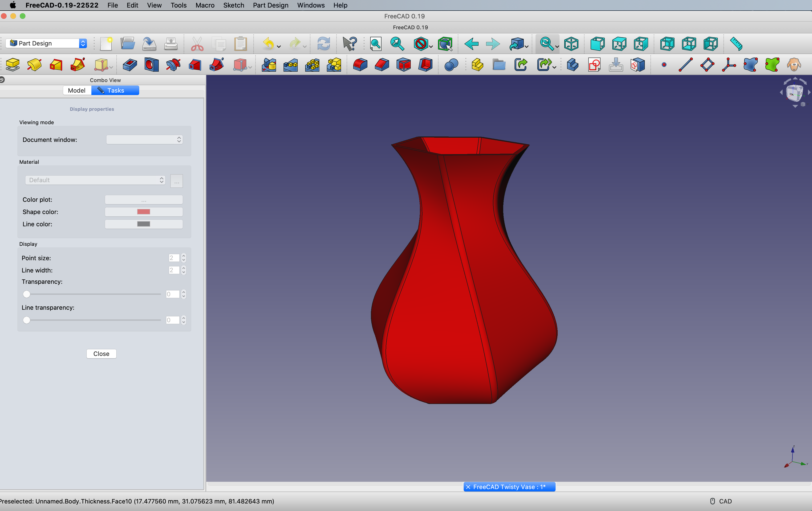Viewport: 812px width, 511px height.
Task: Click the Pad tool icon
Action: [x=12, y=65]
